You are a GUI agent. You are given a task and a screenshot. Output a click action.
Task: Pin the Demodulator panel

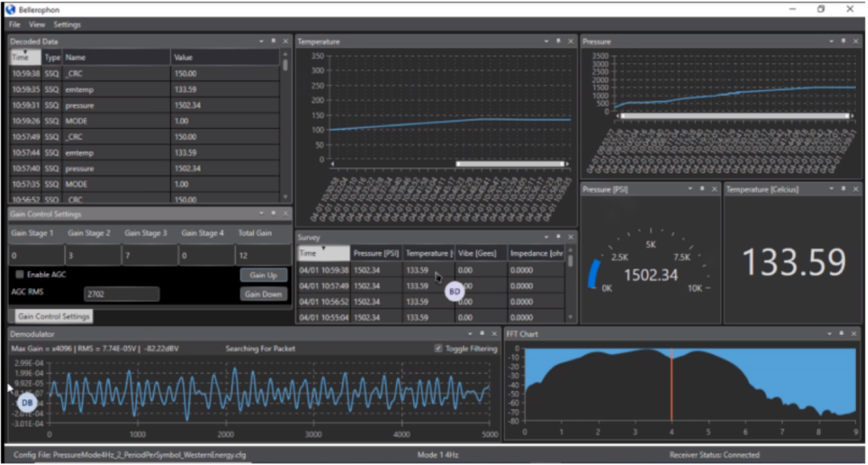(482, 334)
